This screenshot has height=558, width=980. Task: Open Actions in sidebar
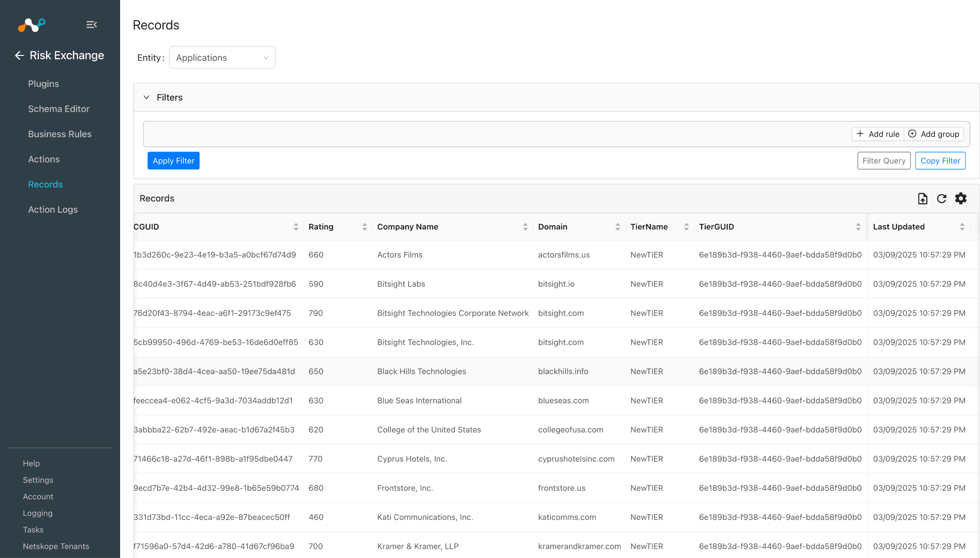[44, 159]
